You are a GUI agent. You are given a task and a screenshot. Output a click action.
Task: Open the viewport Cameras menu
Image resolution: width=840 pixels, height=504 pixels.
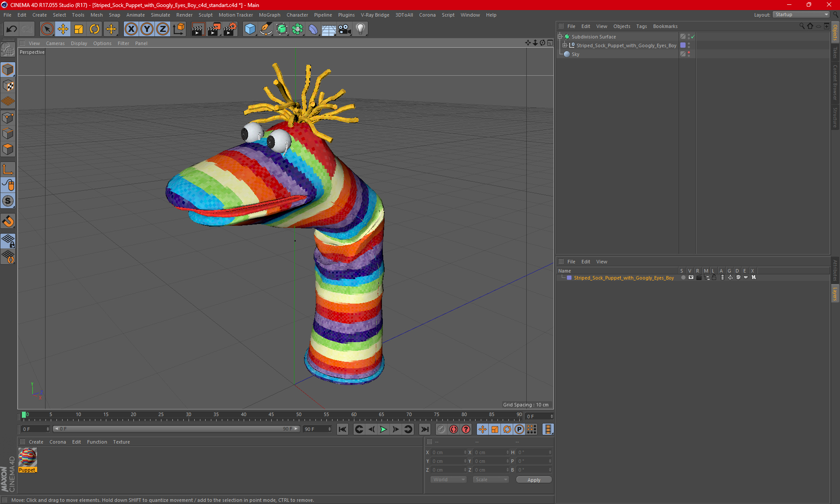tap(55, 43)
